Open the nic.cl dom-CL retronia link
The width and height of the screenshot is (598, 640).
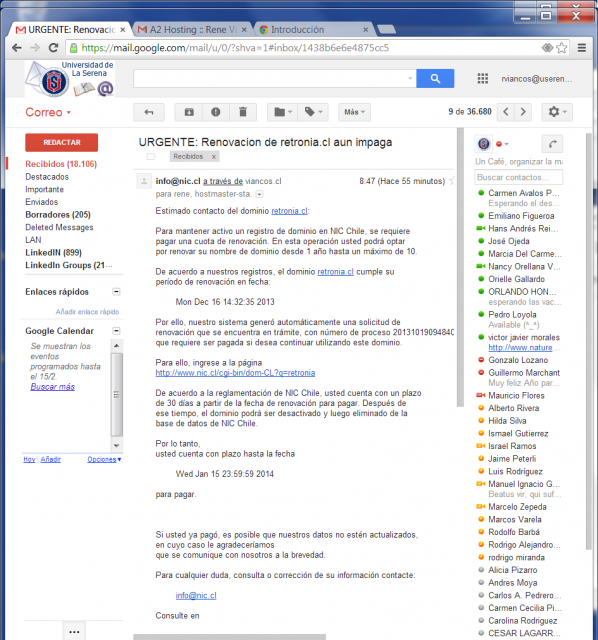click(x=235, y=373)
